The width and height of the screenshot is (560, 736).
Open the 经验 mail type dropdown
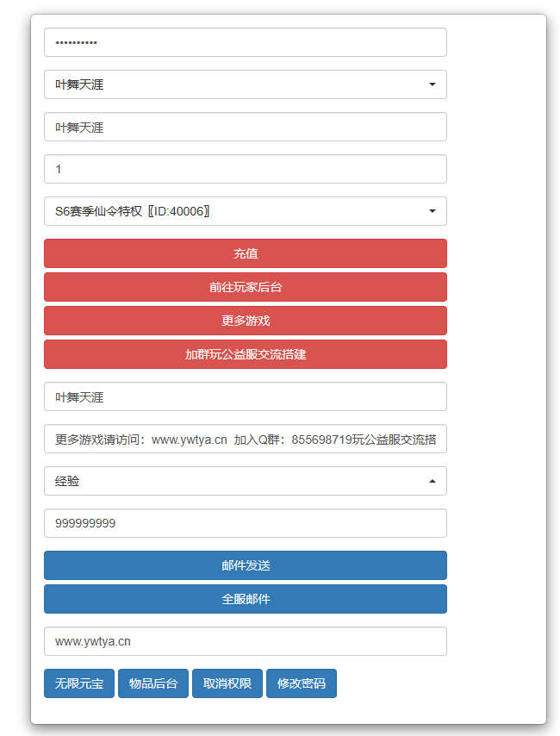pos(245,481)
